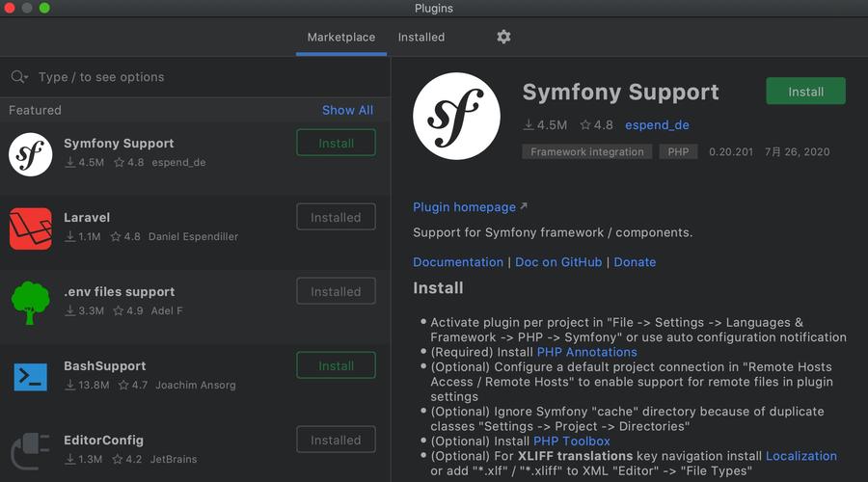
Task: Click Installed button for .env files support
Action: 336,291
